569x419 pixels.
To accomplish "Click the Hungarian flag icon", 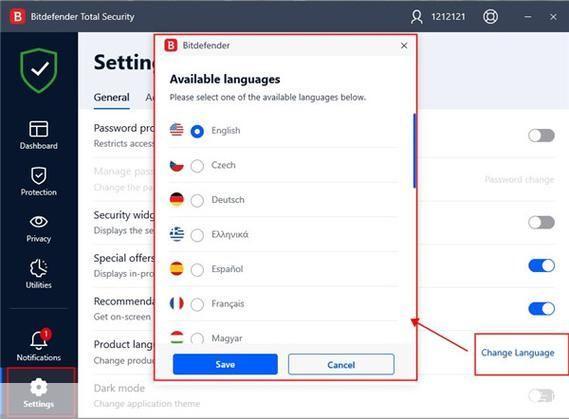I will (x=177, y=337).
